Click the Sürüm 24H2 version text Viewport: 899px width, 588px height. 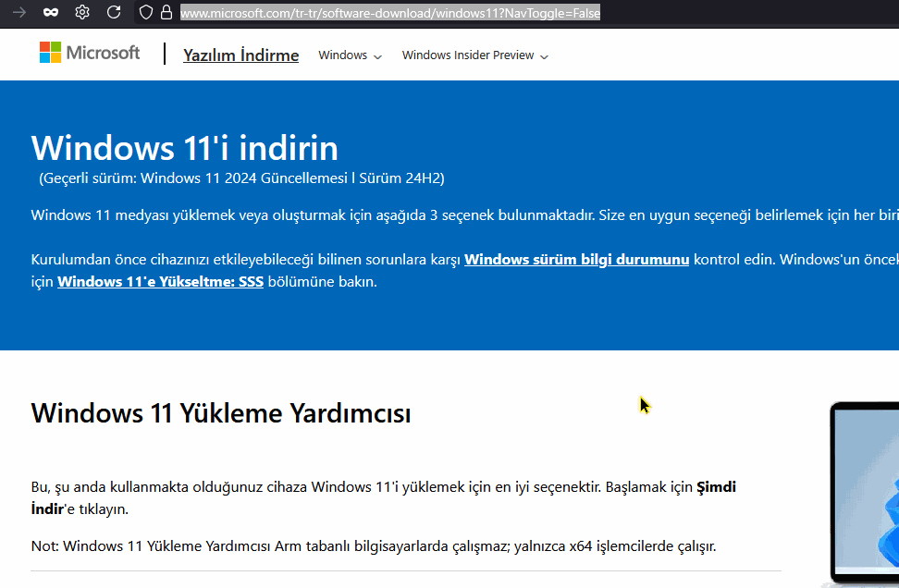(x=401, y=178)
